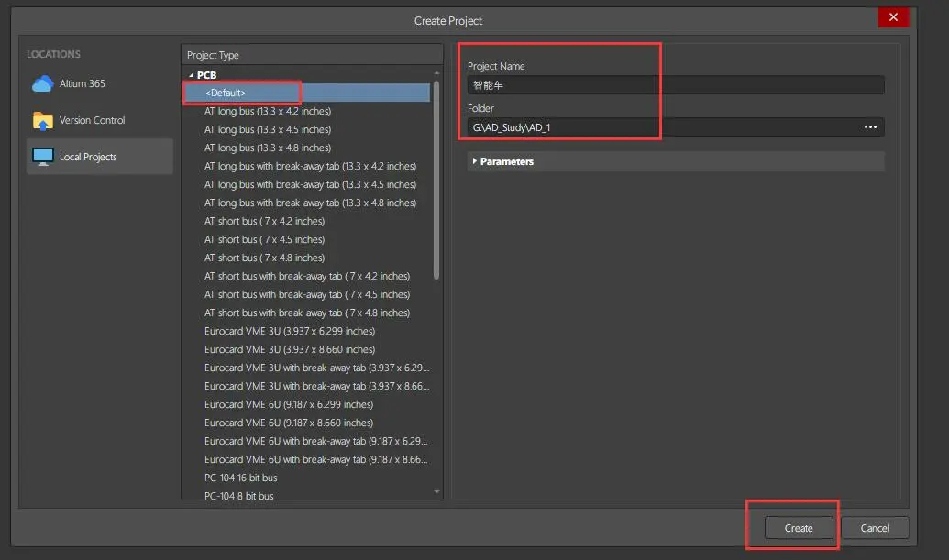Viewport: 949px width, 560px height.
Task: Select Eurocard VME 6U (9.187 x 8.660 inches)
Action: [x=289, y=423]
